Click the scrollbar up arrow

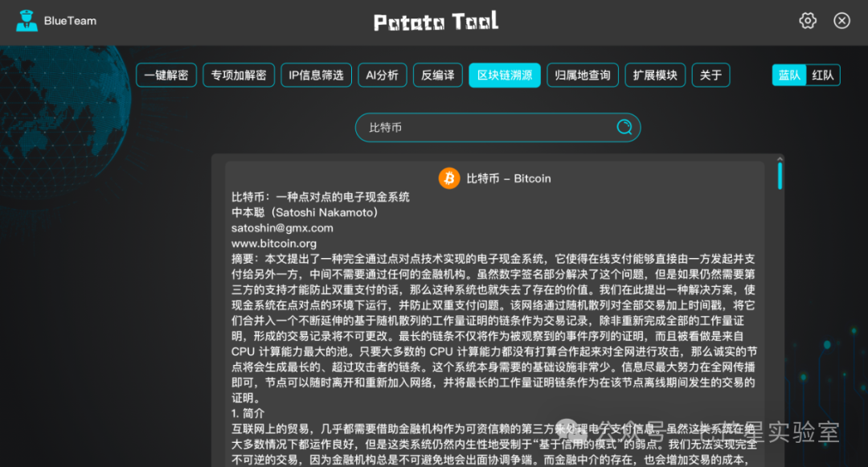pos(780,159)
